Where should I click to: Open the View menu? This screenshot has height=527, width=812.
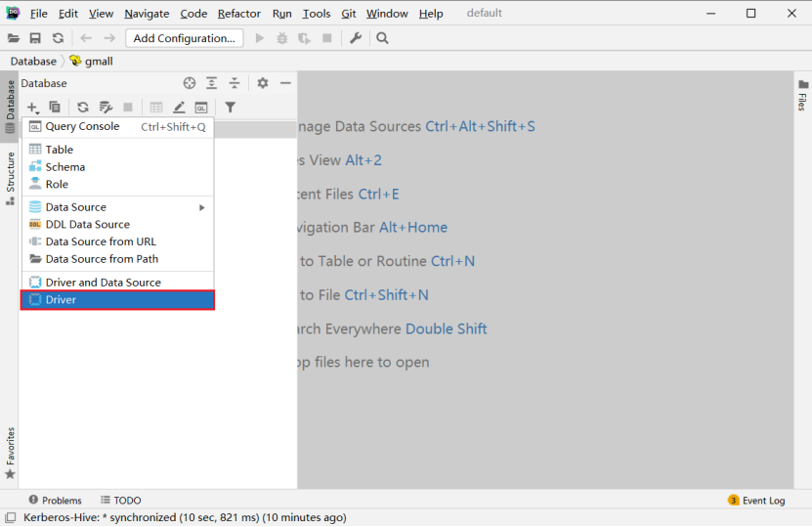coord(101,14)
